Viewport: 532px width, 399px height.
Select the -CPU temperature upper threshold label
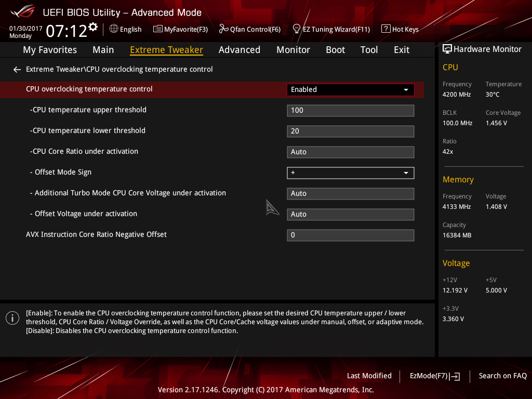pos(88,110)
